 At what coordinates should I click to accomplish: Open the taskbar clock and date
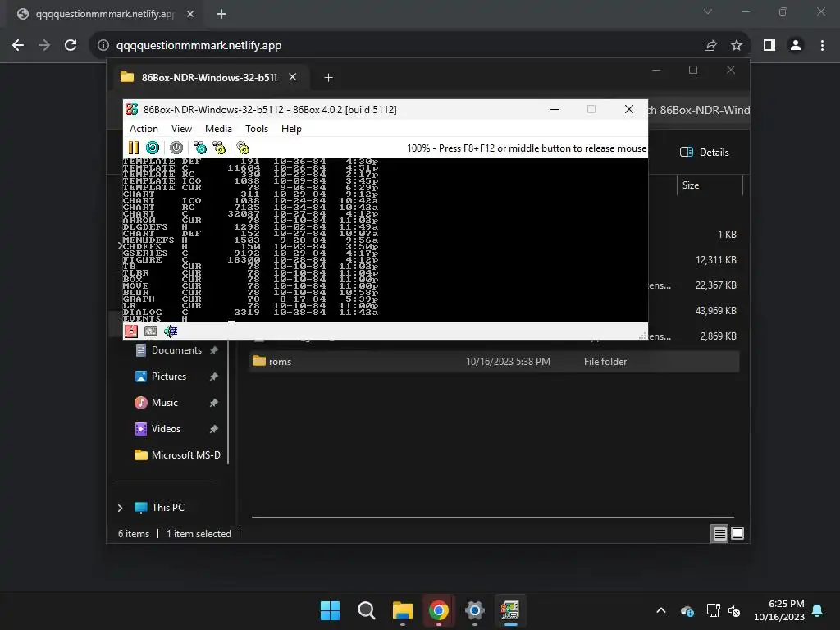point(779,610)
